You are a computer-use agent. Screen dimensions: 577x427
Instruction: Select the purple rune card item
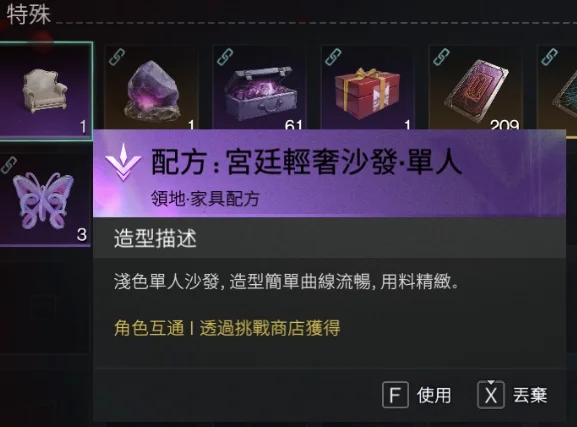click(475, 88)
